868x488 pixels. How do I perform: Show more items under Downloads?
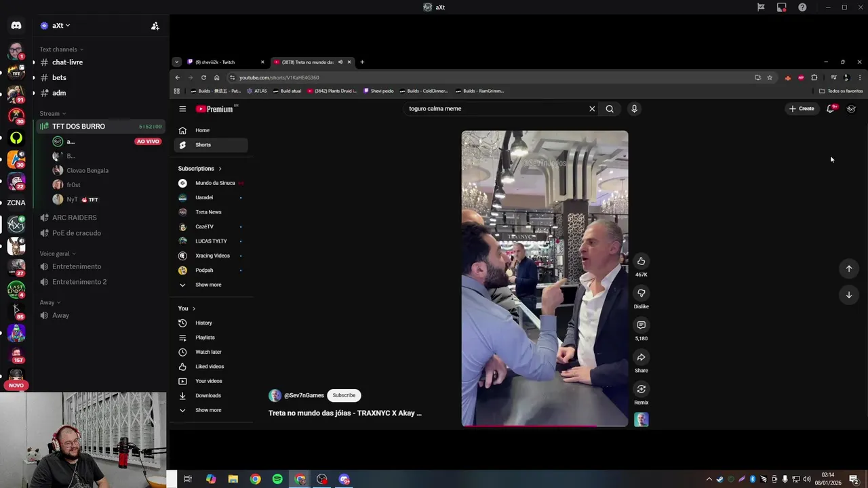[x=211, y=410]
